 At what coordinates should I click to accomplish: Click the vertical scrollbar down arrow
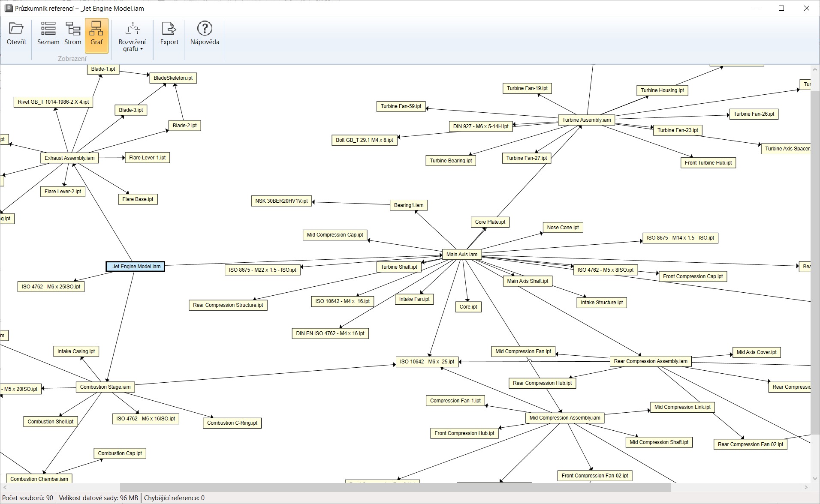[x=815, y=478]
